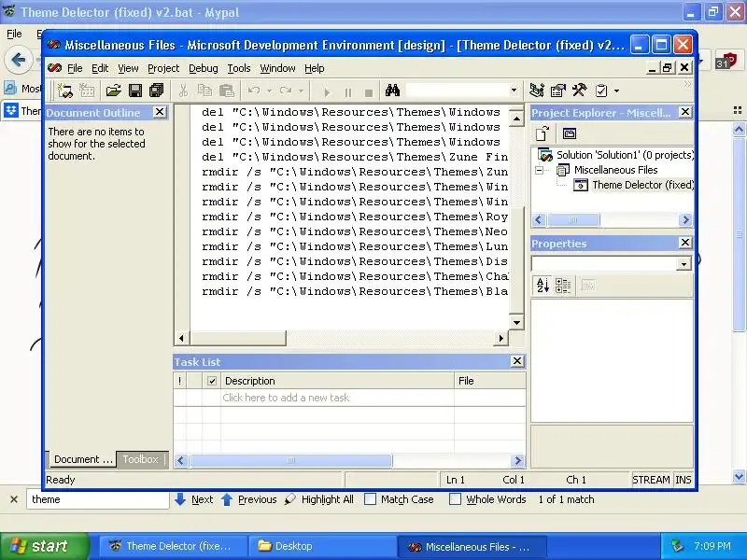
Task: Click the code editor scroll down arrow
Action: click(516, 322)
